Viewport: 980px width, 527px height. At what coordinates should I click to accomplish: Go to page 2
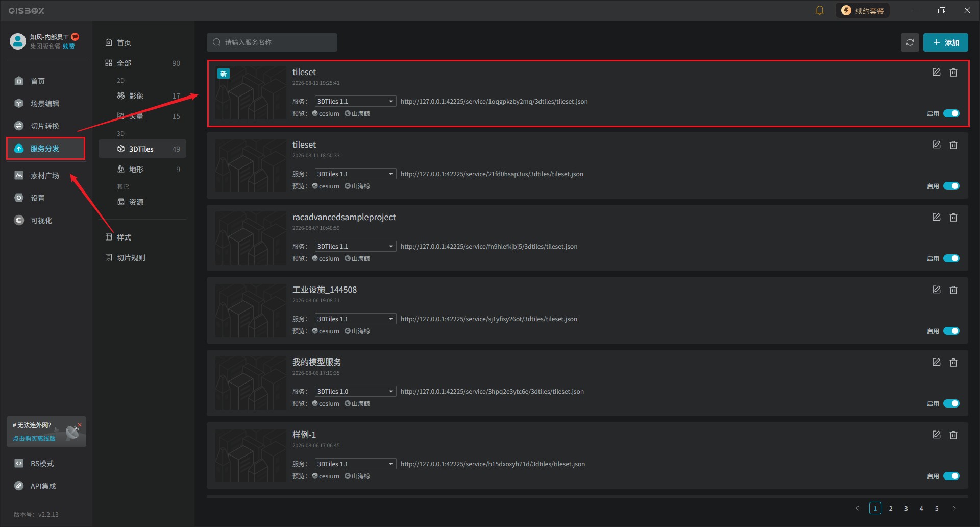[x=891, y=508]
